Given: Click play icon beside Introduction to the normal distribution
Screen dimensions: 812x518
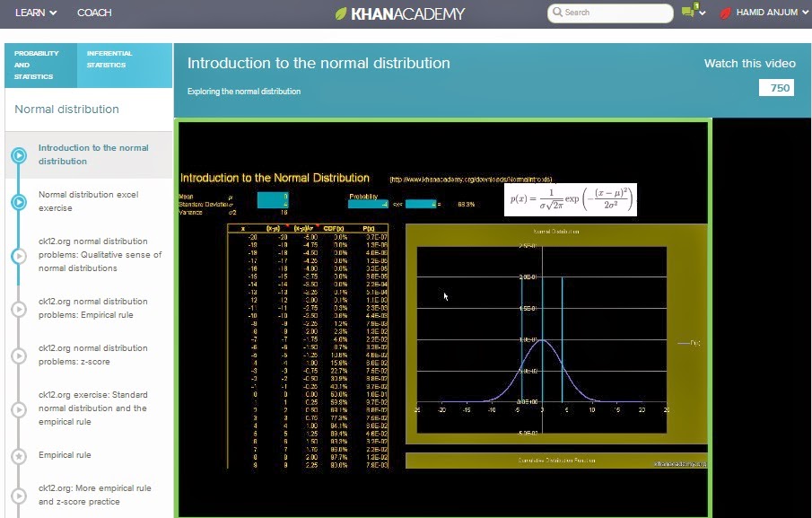Looking at the screenshot, I should tap(19, 155).
